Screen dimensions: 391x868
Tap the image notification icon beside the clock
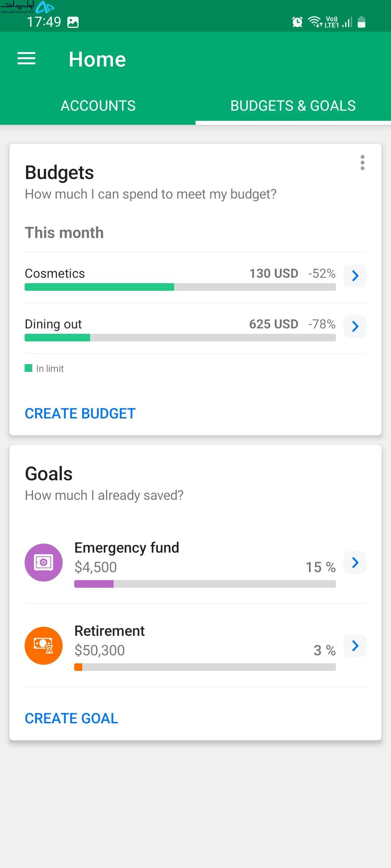[x=73, y=22]
